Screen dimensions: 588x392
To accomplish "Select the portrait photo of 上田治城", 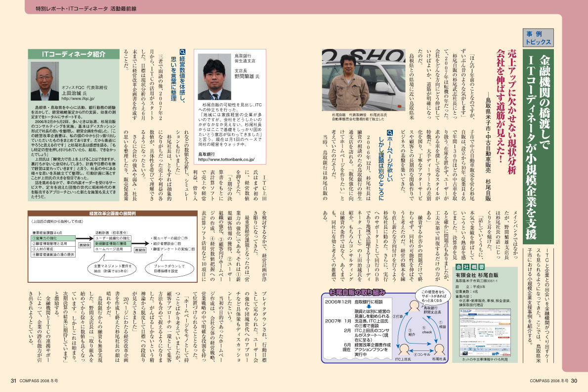I will point(44,81).
